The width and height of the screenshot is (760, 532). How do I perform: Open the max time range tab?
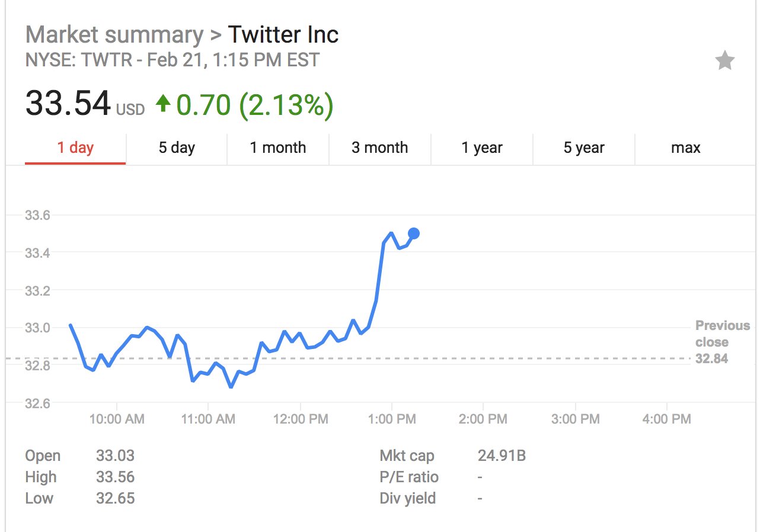pyautogui.click(x=686, y=148)
